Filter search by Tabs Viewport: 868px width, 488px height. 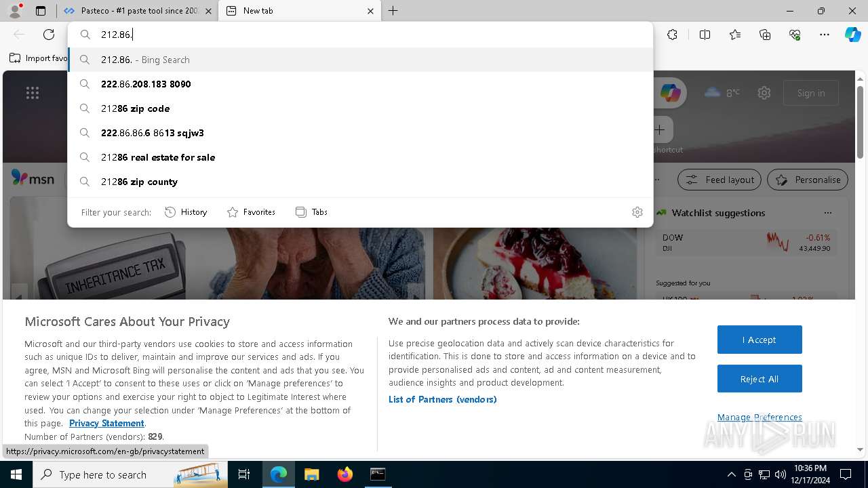(x=311, y=212)
